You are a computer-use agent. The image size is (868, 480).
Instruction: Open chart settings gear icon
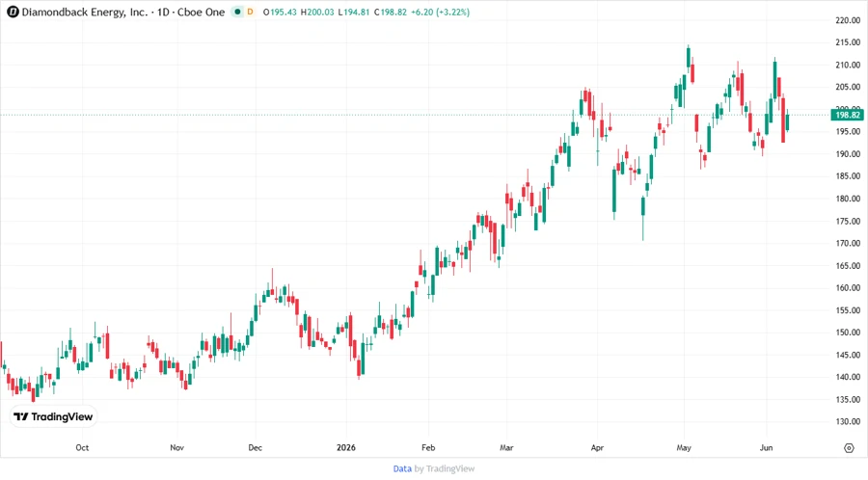849,448
